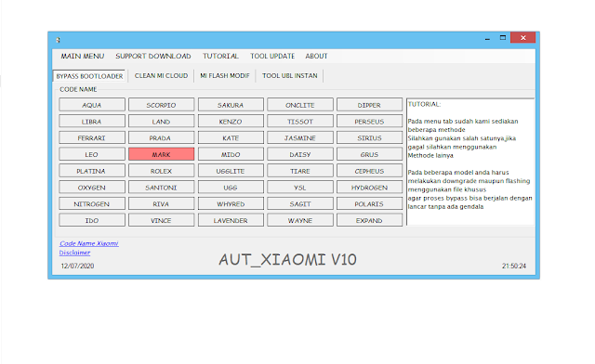
Task: Choose the LIBRA device button
Action: coord(92,122)
